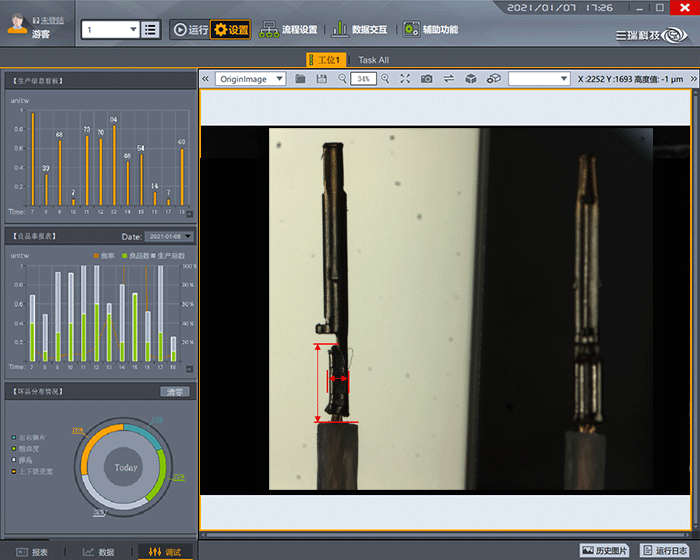Open 流程设置 flow settings

[288, 29]
